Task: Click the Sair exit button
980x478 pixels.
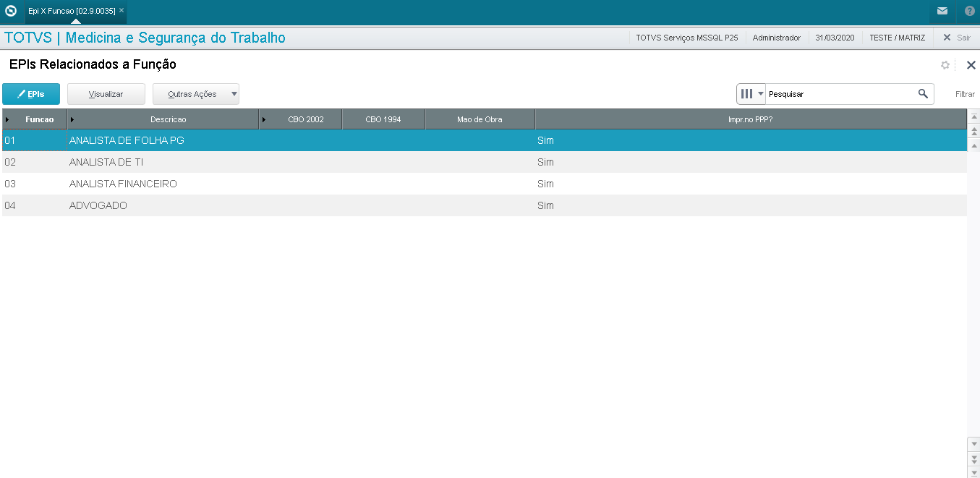Action: pos(956,38)
